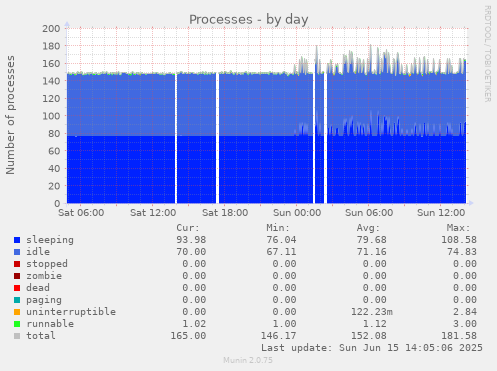This screenshot has height=371, width=497.
Task: Click the stopped legend color swatch
Action: [x=17, y=264]
